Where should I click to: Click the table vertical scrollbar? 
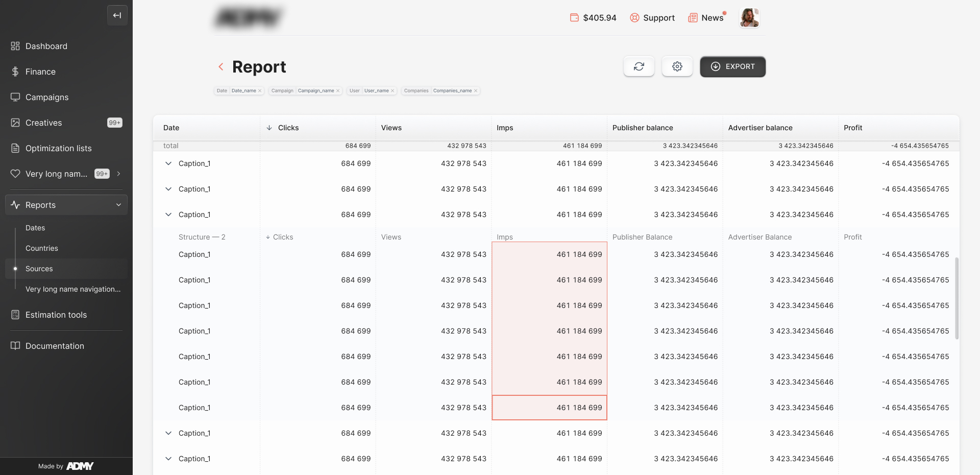(x=957, y=298)
